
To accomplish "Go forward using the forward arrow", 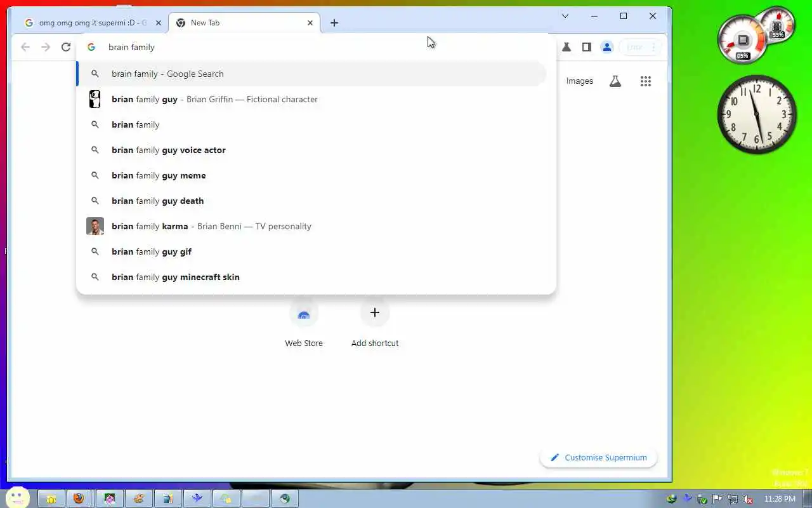I will click(46, 47).
